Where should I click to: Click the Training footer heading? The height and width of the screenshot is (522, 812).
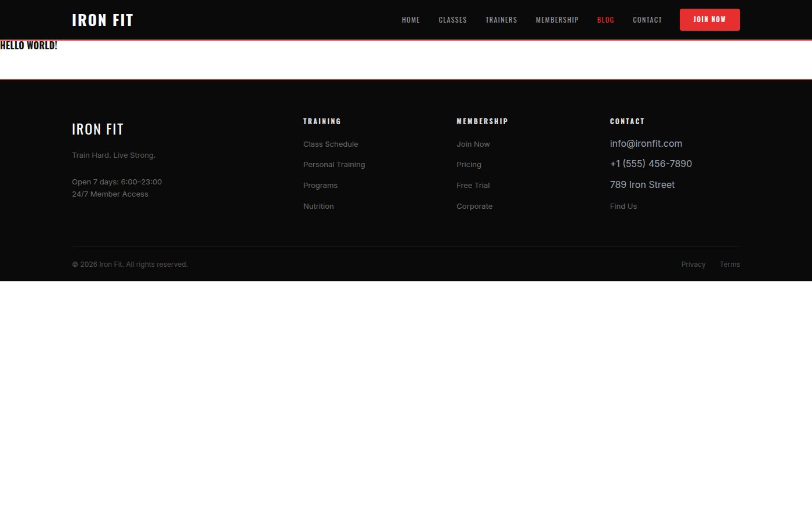coord(322,121)
